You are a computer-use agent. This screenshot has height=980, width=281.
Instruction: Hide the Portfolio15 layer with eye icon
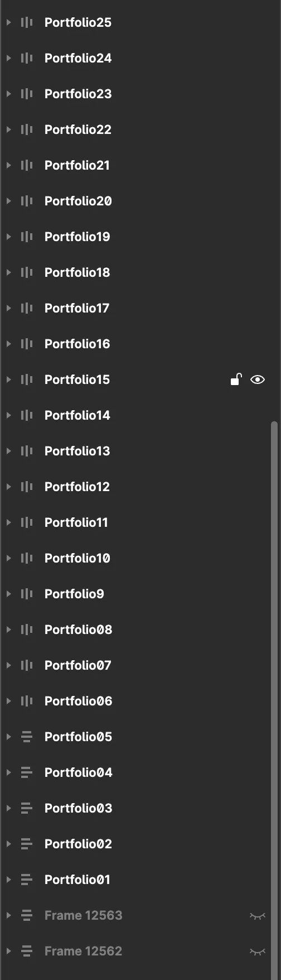tap(258, 379)
